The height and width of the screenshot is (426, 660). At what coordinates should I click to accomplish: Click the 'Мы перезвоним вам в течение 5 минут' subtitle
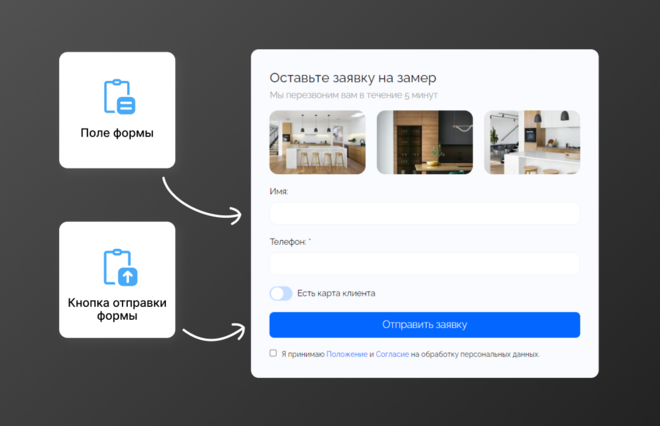pyautogui.click(x=354, y=95)
